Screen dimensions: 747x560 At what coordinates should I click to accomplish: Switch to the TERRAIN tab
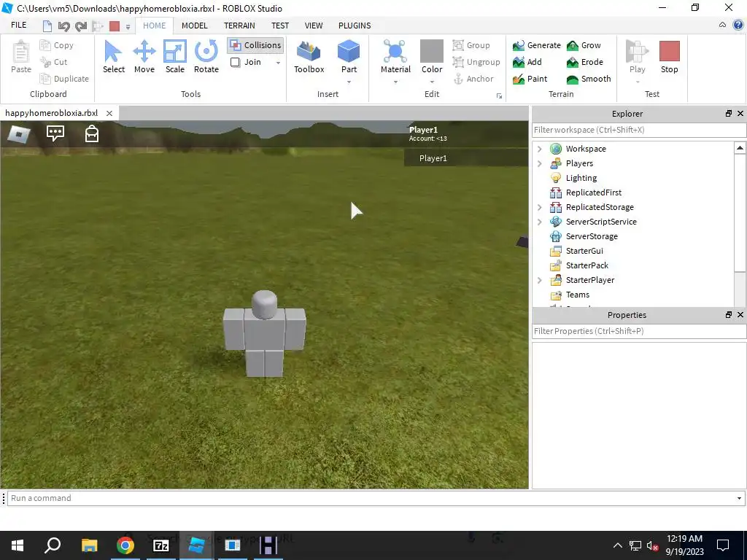[239, 26]
